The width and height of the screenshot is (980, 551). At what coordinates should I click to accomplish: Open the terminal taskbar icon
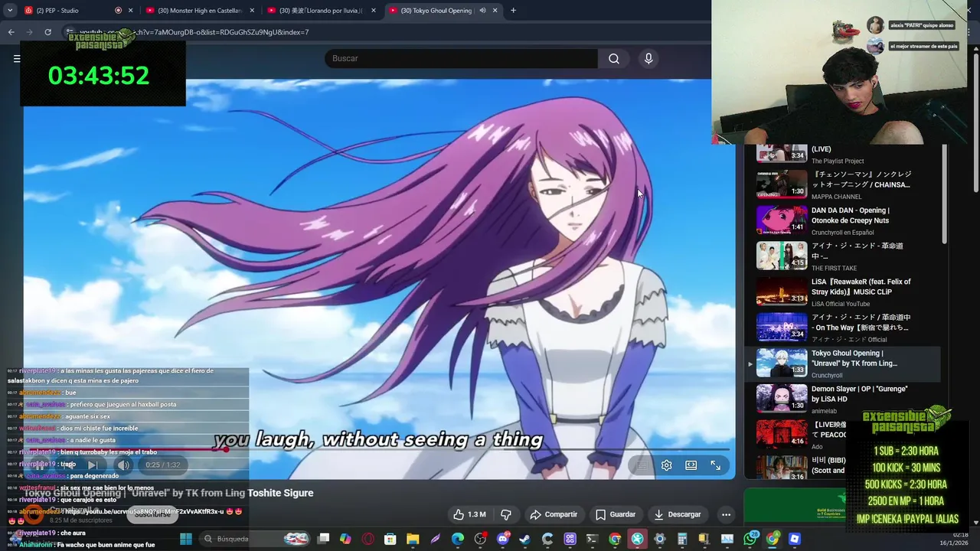pos(592,539)
